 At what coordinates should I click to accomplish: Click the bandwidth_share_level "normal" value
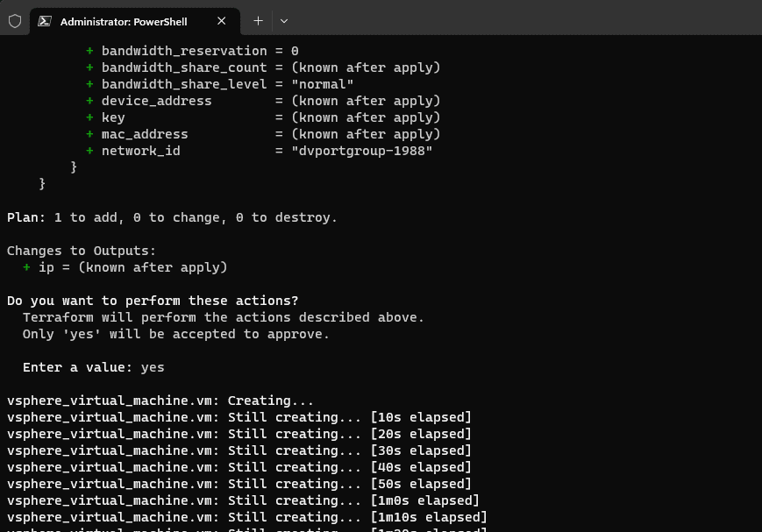pos(323,84)
